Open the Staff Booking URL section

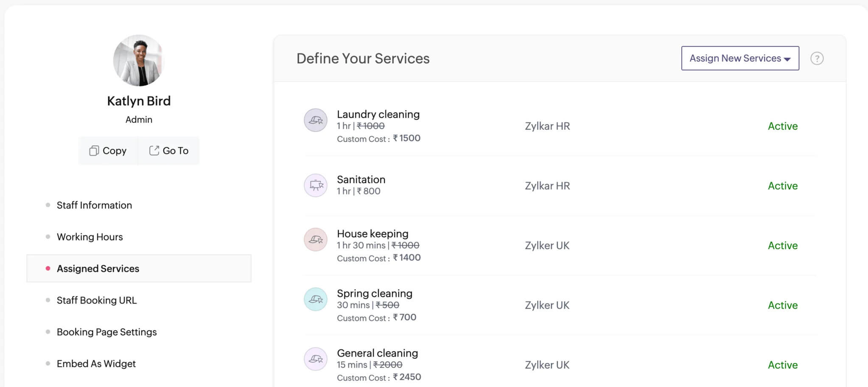[97, 301]
